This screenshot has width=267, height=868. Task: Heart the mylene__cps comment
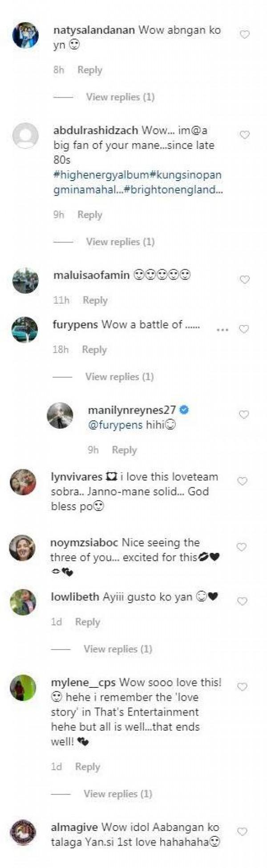tap(242, 687)
